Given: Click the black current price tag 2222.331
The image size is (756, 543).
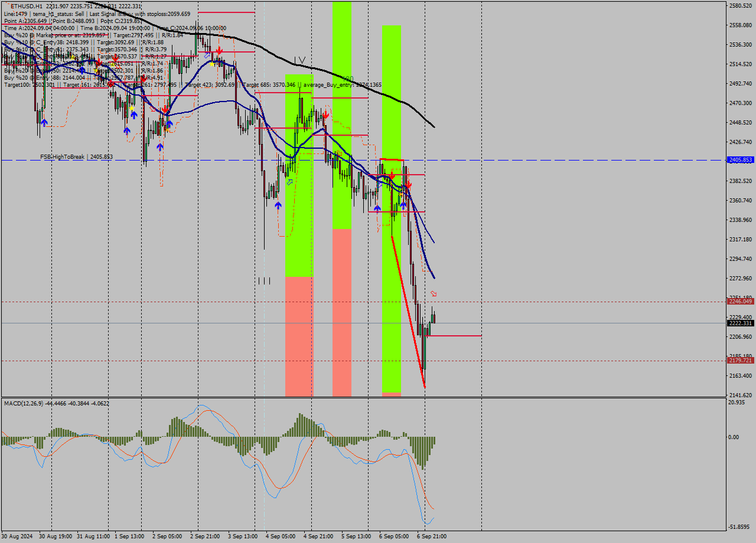Looking at the screenshot, I should pyautogui.click(x=741, y=323).
